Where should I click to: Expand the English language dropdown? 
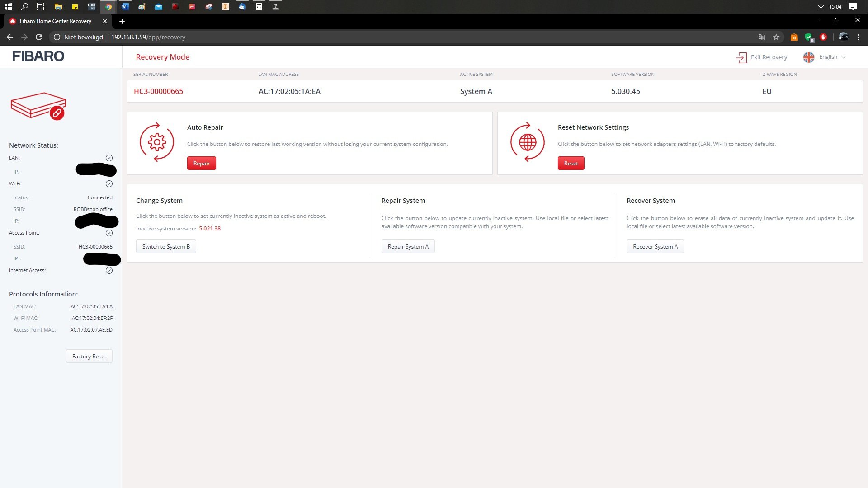(832, 57)
